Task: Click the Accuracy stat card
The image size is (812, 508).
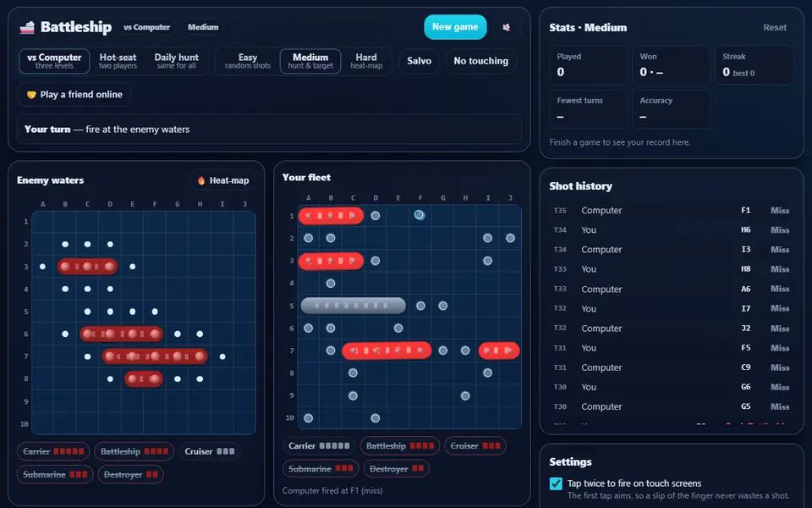Action: click(671, 109)
